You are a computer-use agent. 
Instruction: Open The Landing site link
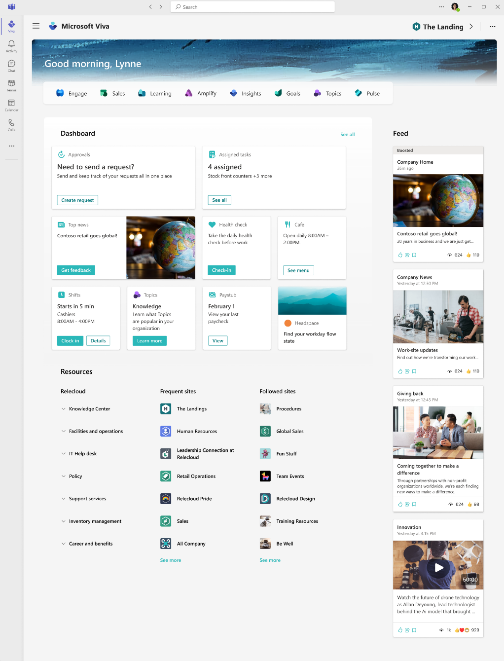pos(442,27)
